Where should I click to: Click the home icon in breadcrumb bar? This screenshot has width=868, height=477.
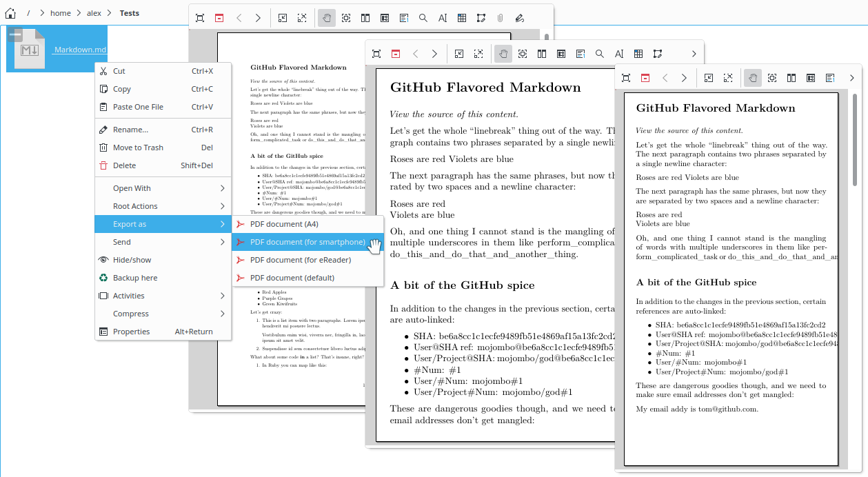pyautogui.click(x=10, y=13)
